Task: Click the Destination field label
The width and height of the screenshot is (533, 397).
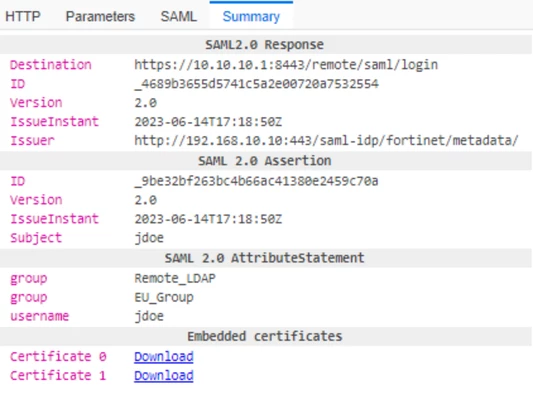Action: (51, 65)
